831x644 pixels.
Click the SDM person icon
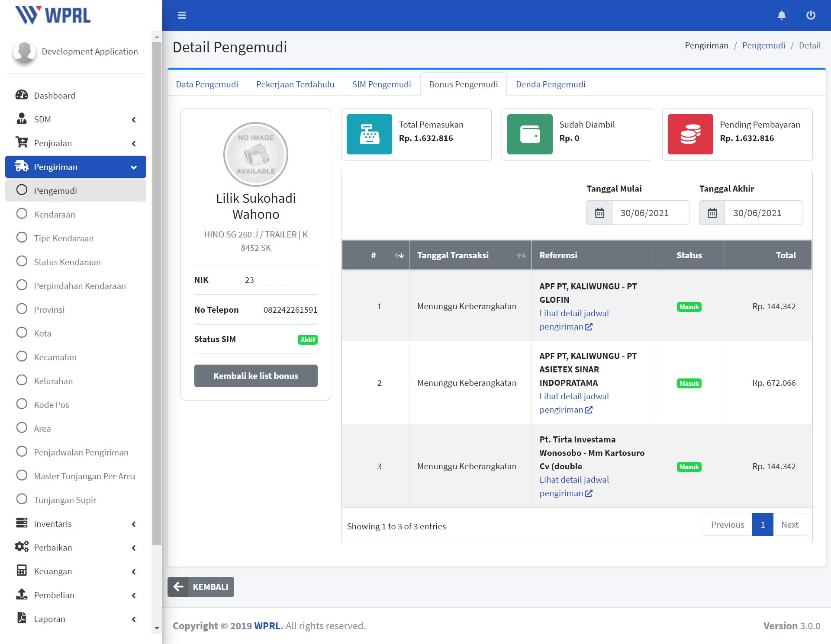(x=22, y=119)
